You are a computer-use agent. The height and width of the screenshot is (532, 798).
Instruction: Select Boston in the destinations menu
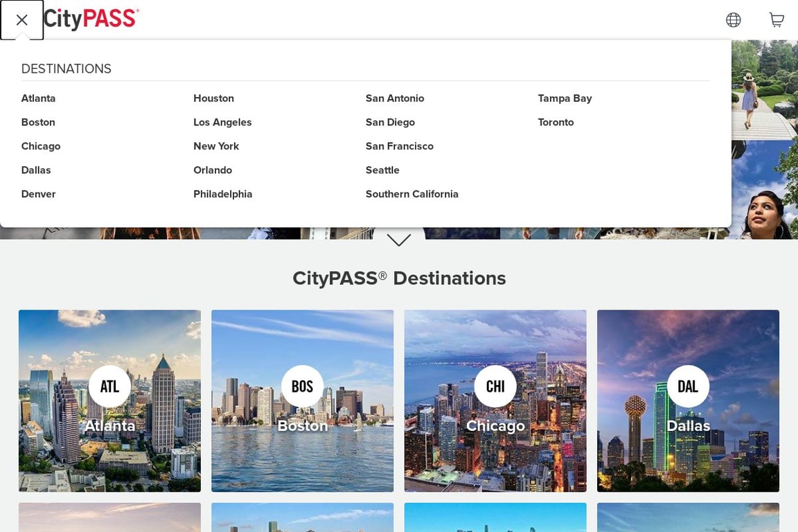pyautogui.click(x=38, y=122)
